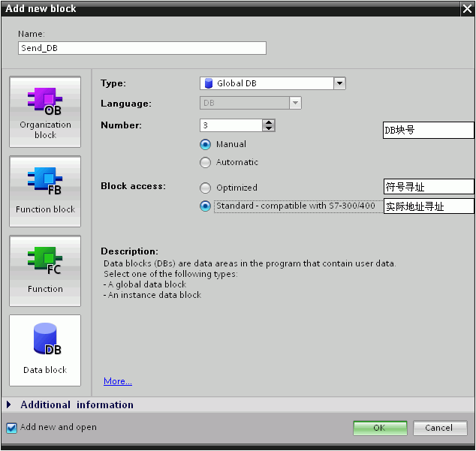This screenshot has width=476, height=451.
Task: Click the Number field showing 3
Action: 231,125
